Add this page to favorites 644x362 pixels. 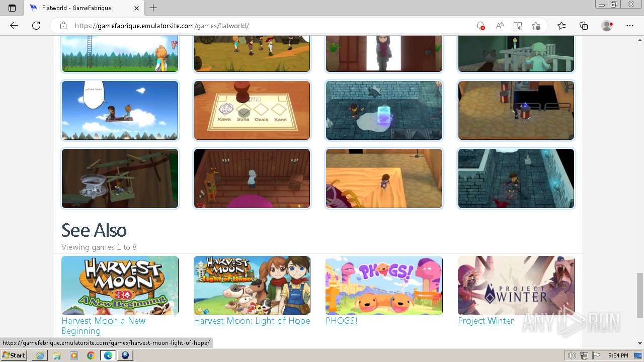[x=536, y=26]
